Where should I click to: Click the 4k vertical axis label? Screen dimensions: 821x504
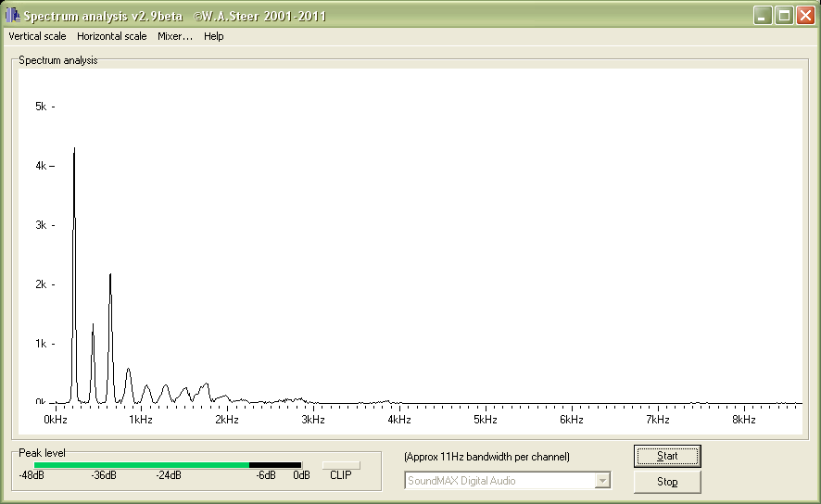41,166
